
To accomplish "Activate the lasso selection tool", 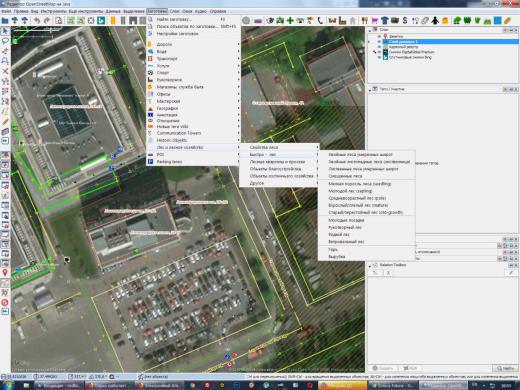I will click(5, 41).
